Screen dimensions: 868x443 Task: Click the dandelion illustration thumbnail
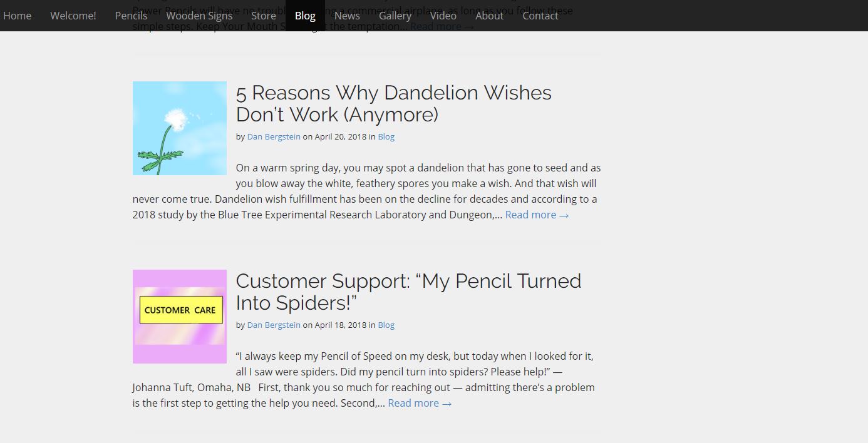coord(180,128)
